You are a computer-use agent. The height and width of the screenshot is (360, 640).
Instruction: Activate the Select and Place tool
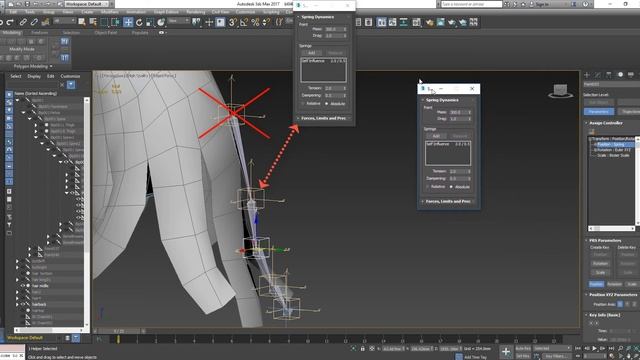pyautogui.click(x=161, y=22)
